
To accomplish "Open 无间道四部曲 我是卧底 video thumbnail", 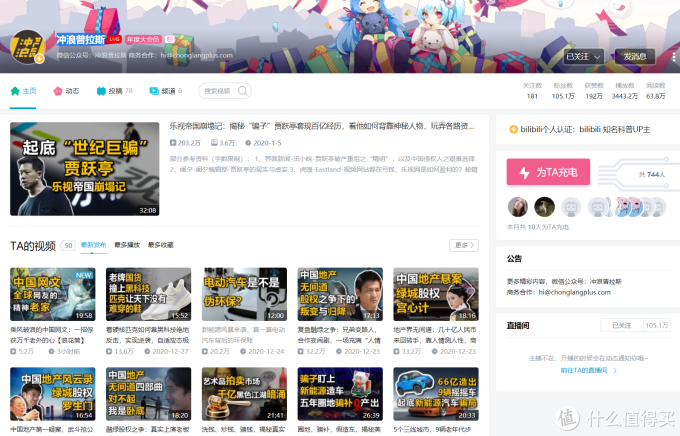I will [x=148, y=394].
